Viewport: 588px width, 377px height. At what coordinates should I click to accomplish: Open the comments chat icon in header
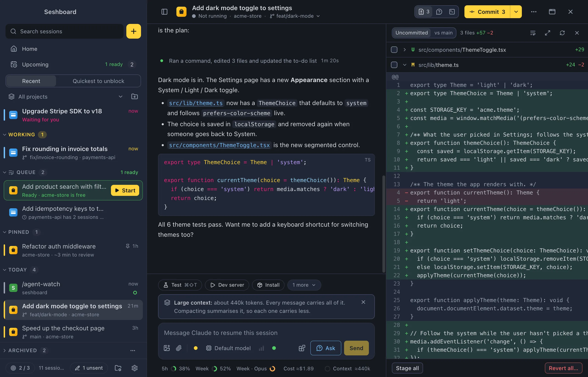tap(439, 12)
